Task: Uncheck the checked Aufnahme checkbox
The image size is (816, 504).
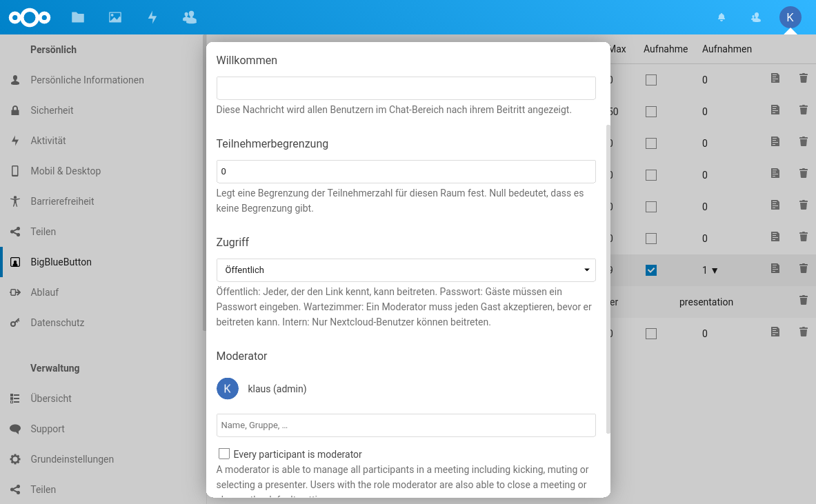Action: 651,270
